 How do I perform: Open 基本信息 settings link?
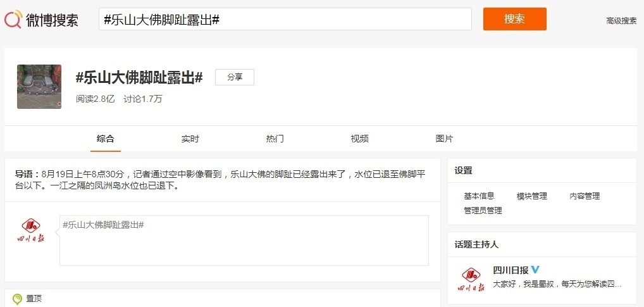(479, 196)
